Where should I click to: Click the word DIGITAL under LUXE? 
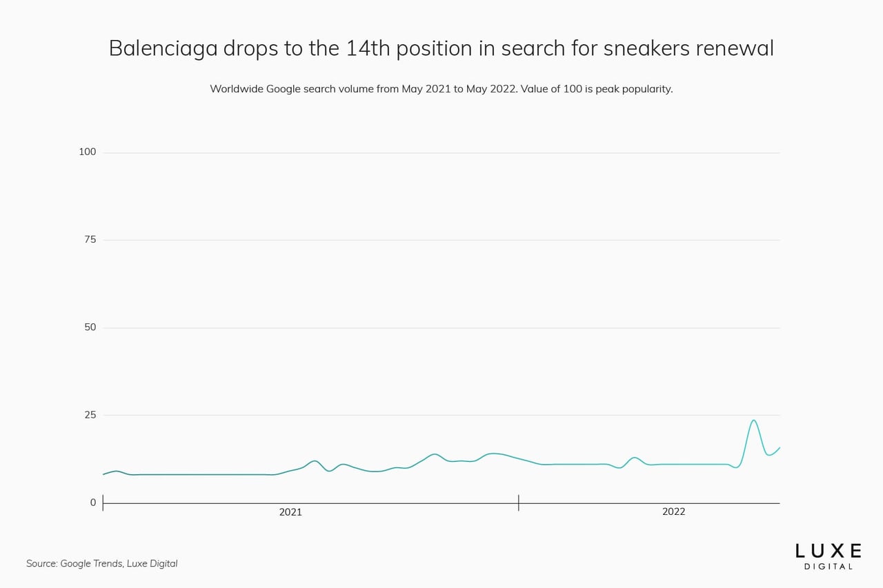click(829, 567)
